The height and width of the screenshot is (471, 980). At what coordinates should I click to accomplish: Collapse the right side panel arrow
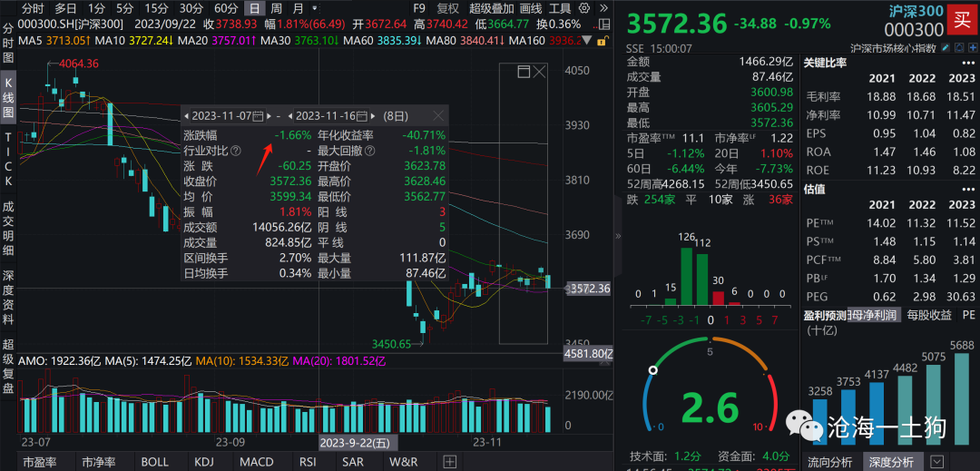click(618, 236)
